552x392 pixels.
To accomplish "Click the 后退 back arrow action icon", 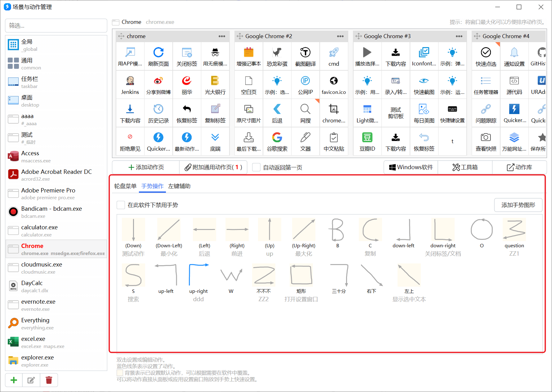I will [277, 109].
